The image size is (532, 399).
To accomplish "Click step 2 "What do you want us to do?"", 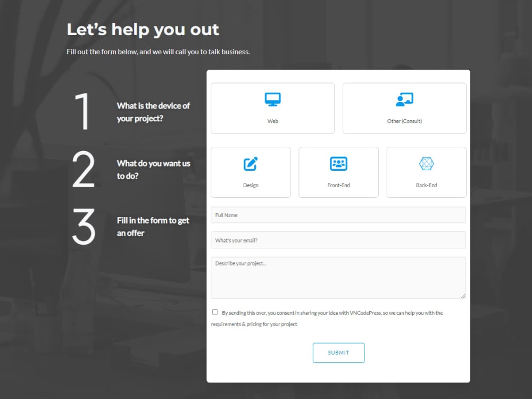I will click(153, 170).
